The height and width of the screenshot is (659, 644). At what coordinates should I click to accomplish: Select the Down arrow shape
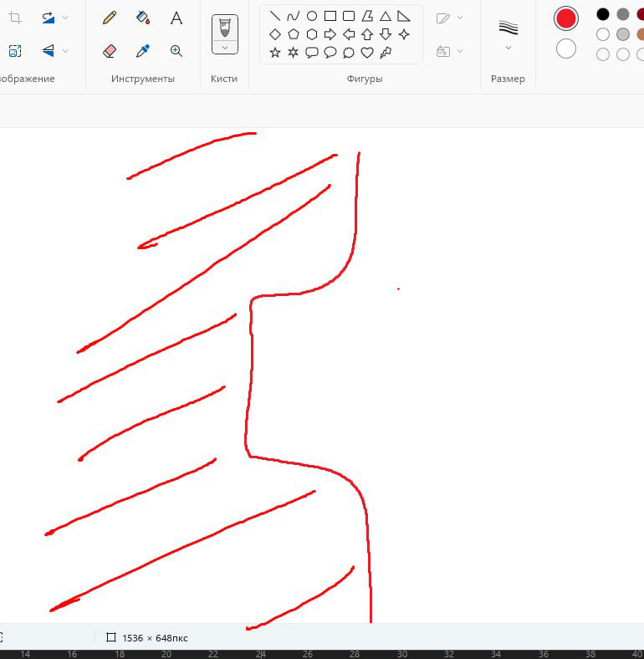(x=386, y=34)
